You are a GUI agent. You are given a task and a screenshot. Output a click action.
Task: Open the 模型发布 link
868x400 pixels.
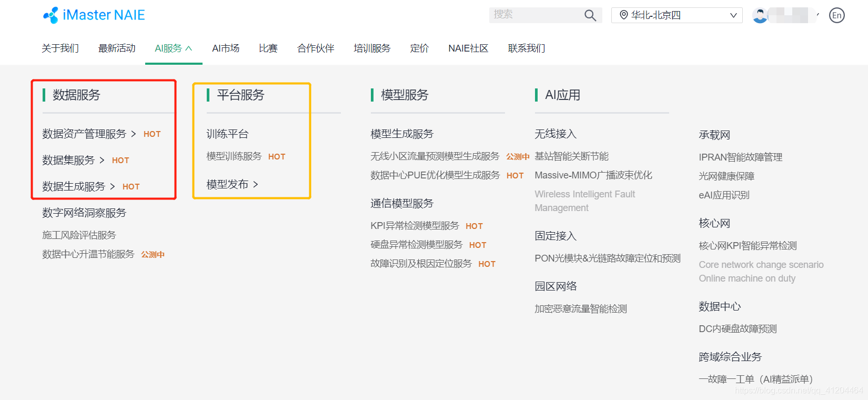coord(227,185)
